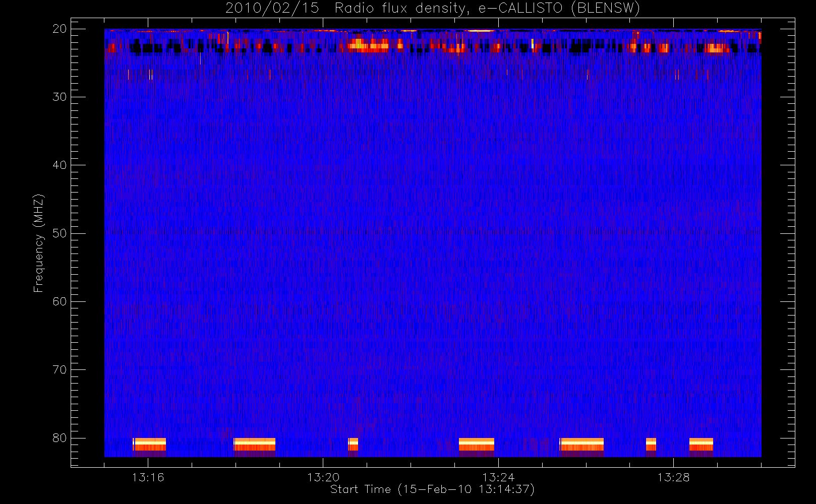Click the 30 MHz frequency tick label
Image resolution: width=816 pixels, height=504 pixels.
[60, 97]
